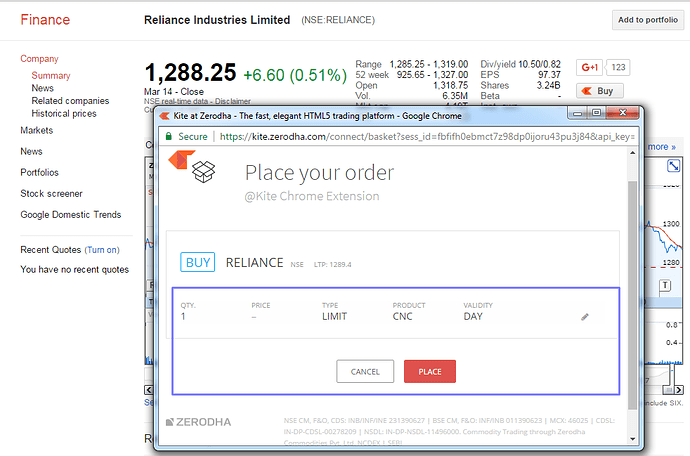Click the G+1 share button
690x456 pixels.
589,67
